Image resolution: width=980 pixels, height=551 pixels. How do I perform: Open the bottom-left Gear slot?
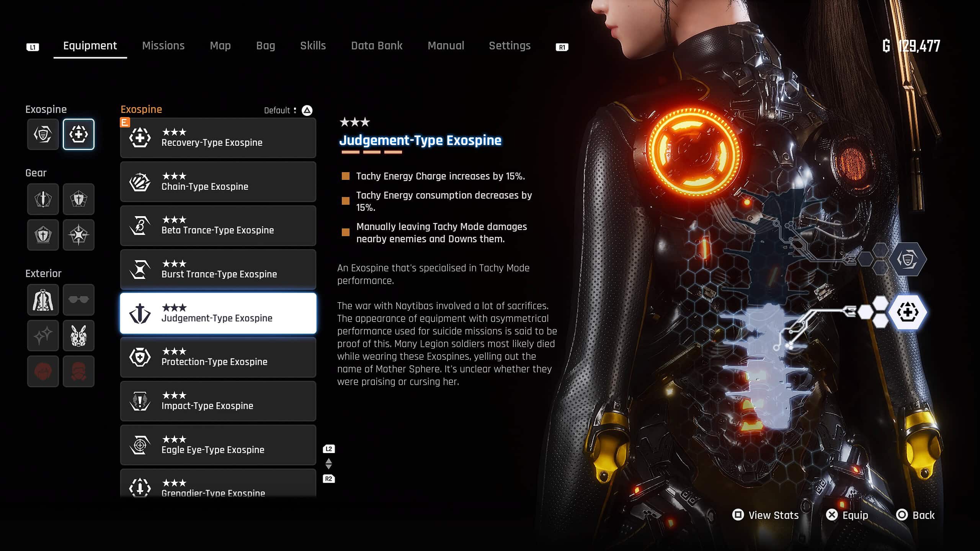[x=43, y=235]
